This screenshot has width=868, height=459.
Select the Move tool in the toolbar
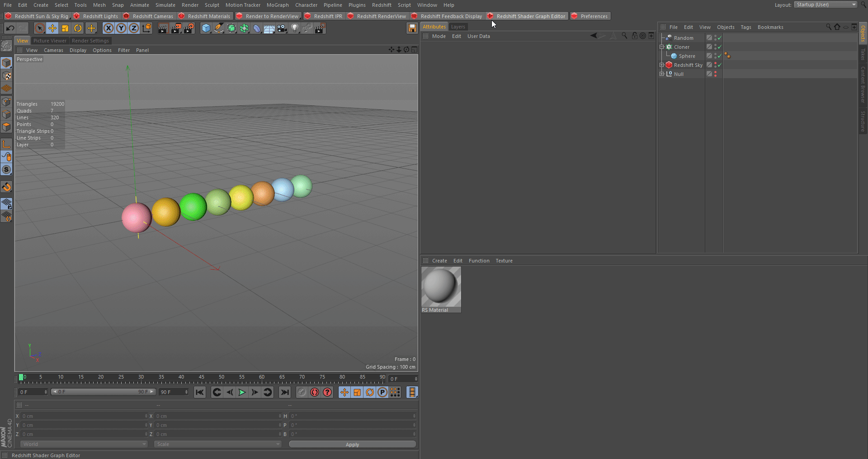(x=52, y=28)
